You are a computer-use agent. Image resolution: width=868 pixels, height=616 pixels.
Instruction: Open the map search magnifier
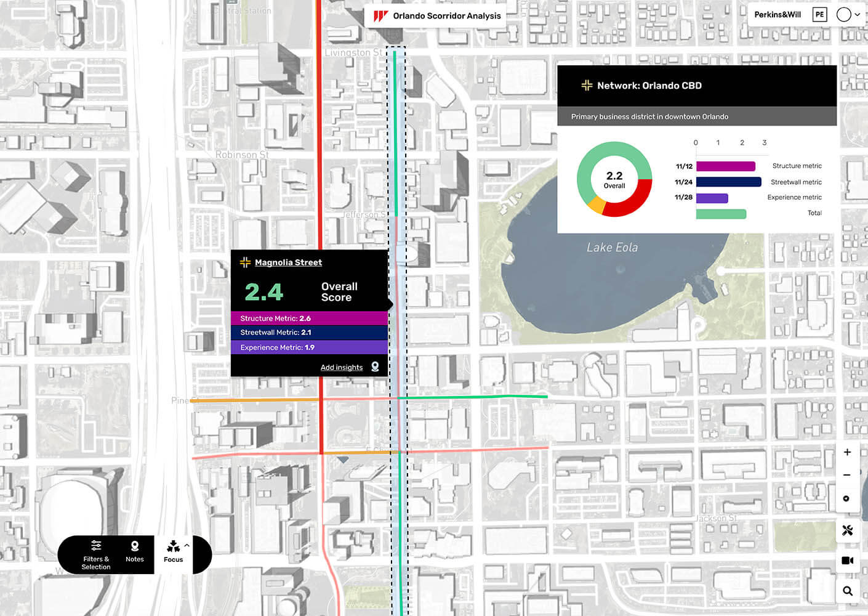click(847, 591)
